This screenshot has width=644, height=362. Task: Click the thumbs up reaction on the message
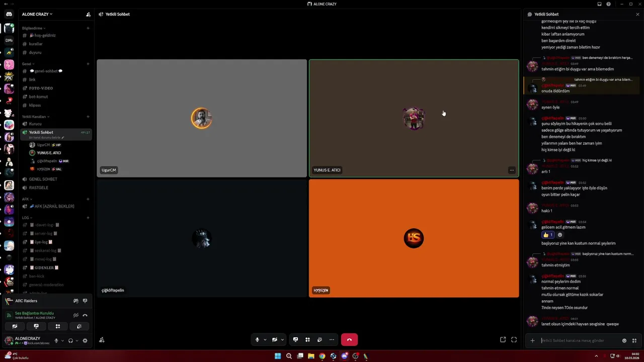[x=548, y=235]
